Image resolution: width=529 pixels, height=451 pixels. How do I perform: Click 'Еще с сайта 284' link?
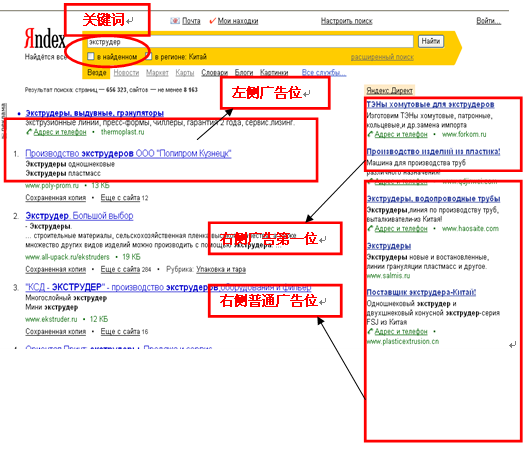click(126, 269)
